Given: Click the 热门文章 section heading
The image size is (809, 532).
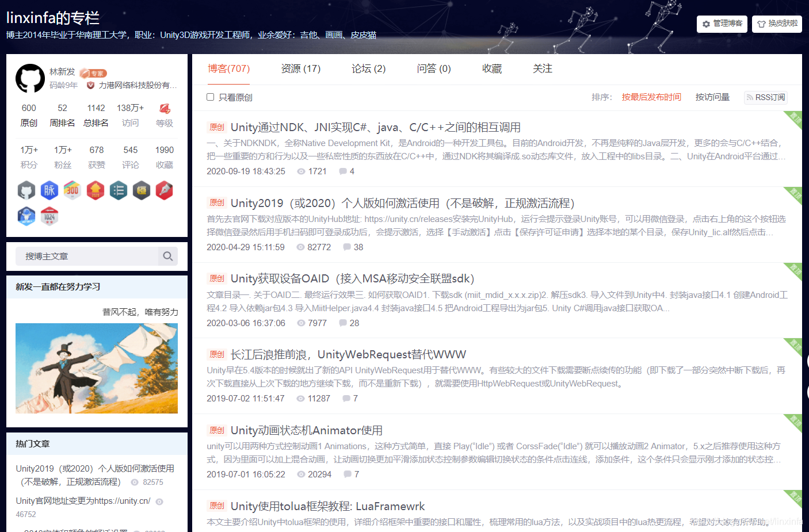Looking at the screenshot, I should coord(33,443).
